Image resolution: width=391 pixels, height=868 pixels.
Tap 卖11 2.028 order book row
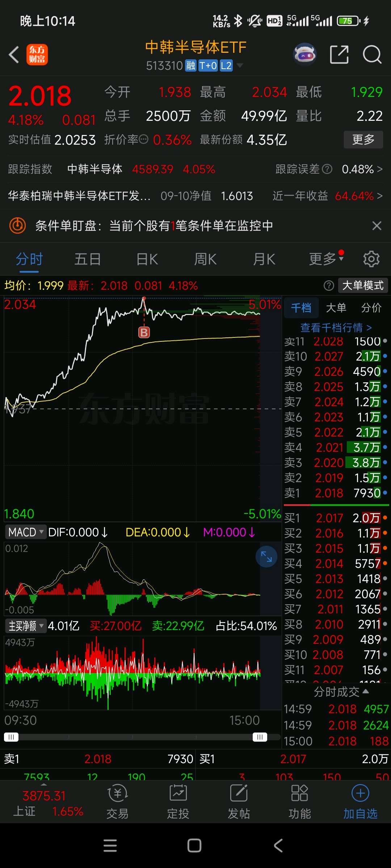336,341
